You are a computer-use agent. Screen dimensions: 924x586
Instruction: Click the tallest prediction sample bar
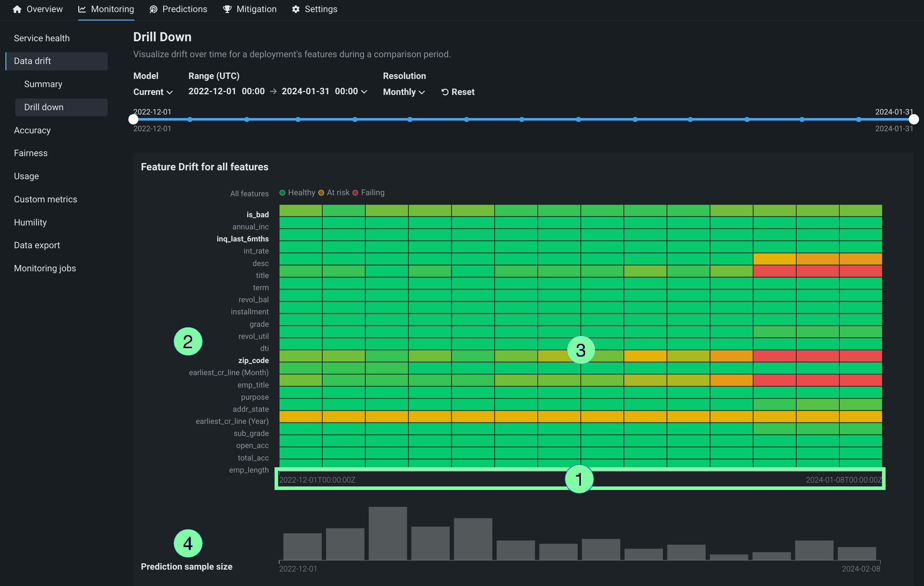pos(388,533)
